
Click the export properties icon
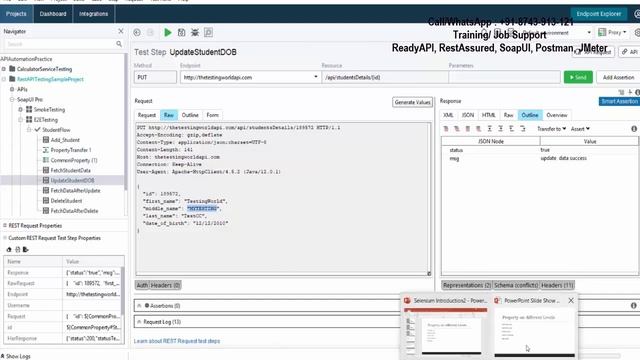pos(26,249)
